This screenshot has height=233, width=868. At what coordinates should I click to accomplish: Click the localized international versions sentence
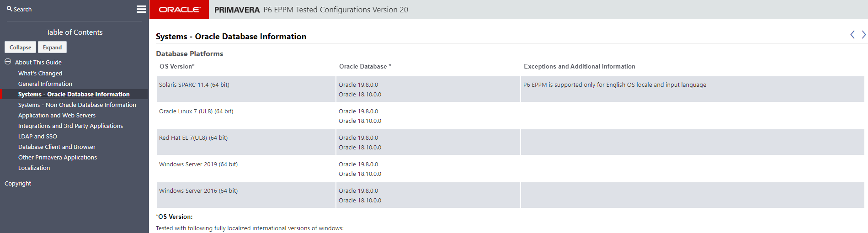coord(250,228)
